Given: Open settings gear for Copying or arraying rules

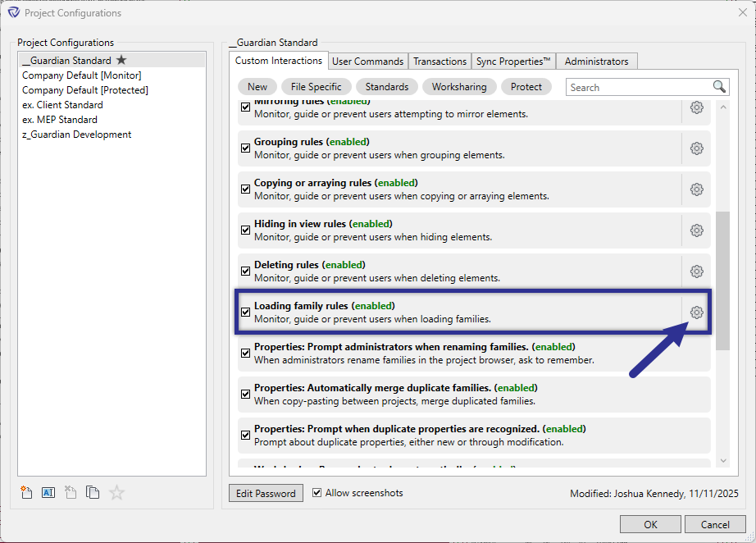Looking at the screenshot, I should 696,189.
